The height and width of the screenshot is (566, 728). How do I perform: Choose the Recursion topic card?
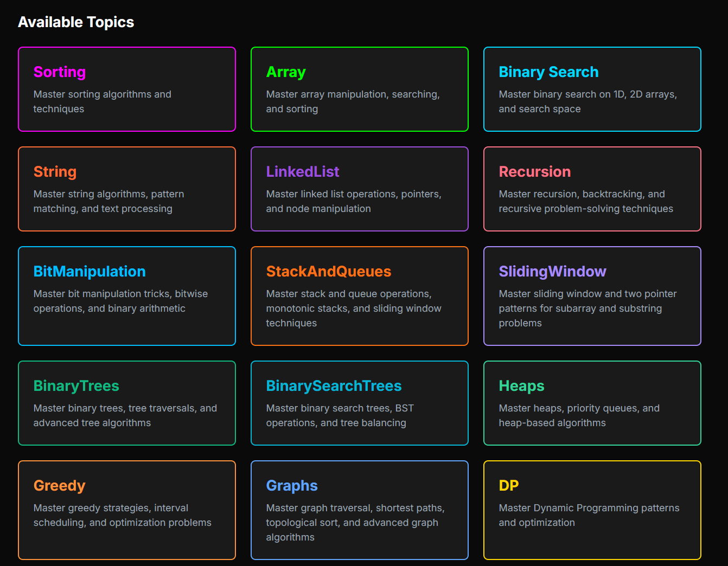point(592,189)
